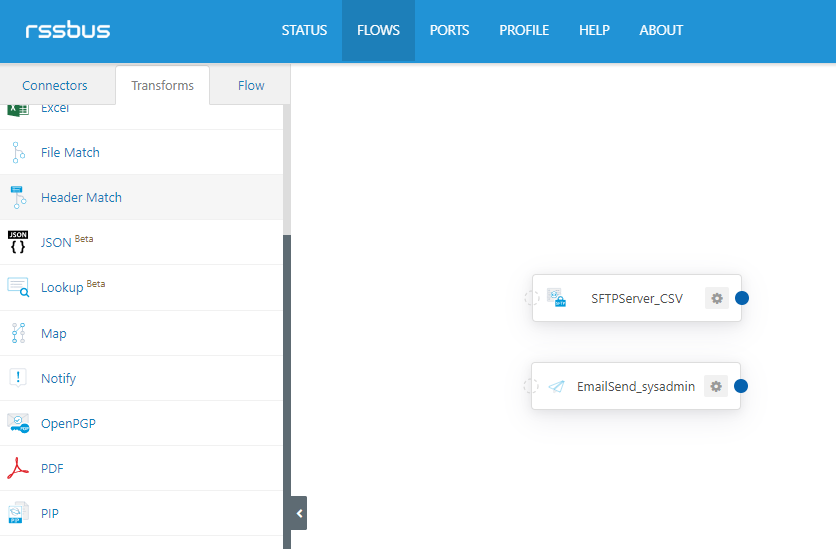The image size is (836, 549).
Task: Switch to the Connectors tab
Action: pyautogui.click(x=55, y=85)
